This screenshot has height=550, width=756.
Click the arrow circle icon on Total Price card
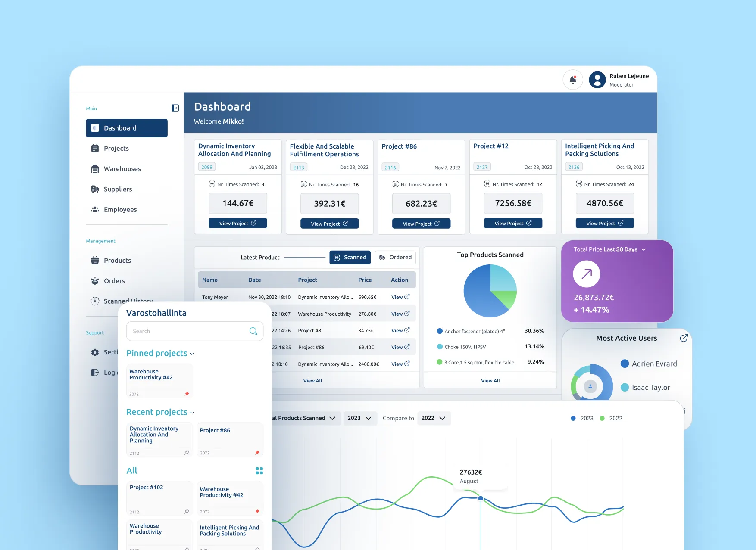[587, 274]
